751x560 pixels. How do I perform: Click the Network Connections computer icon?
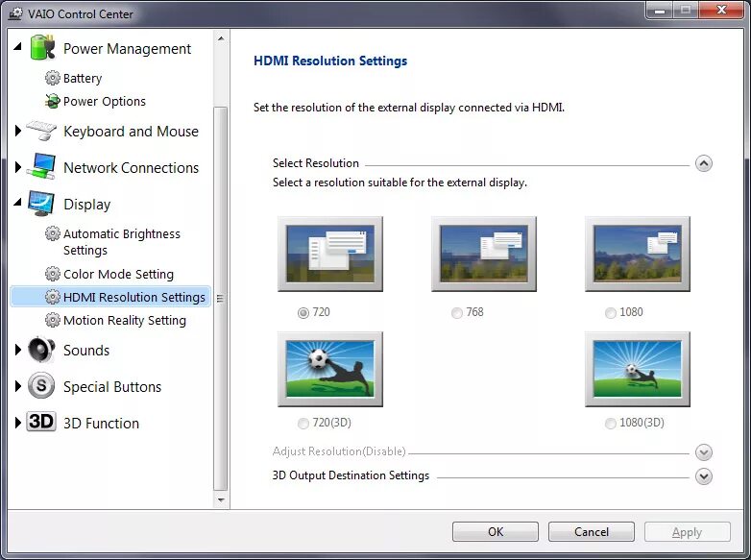tap(41, 166)
